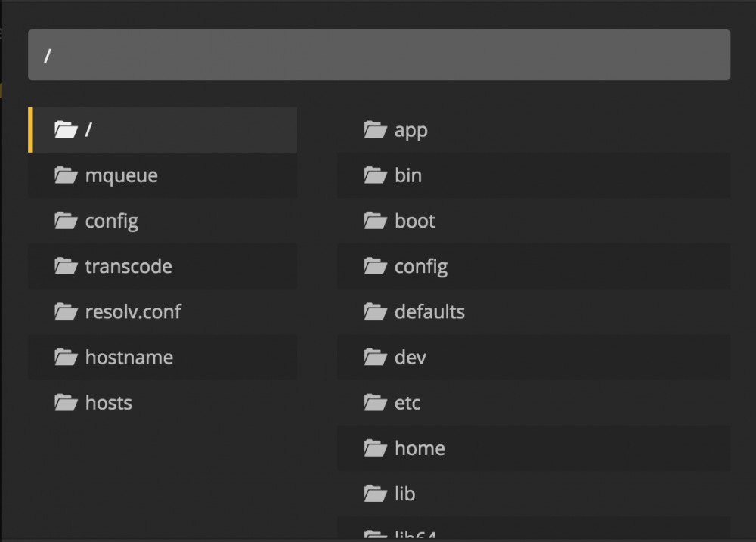Viewport: 756px width, 542px height.
Task: Click folder icon next to transcode
Action: tap(66, 265)
